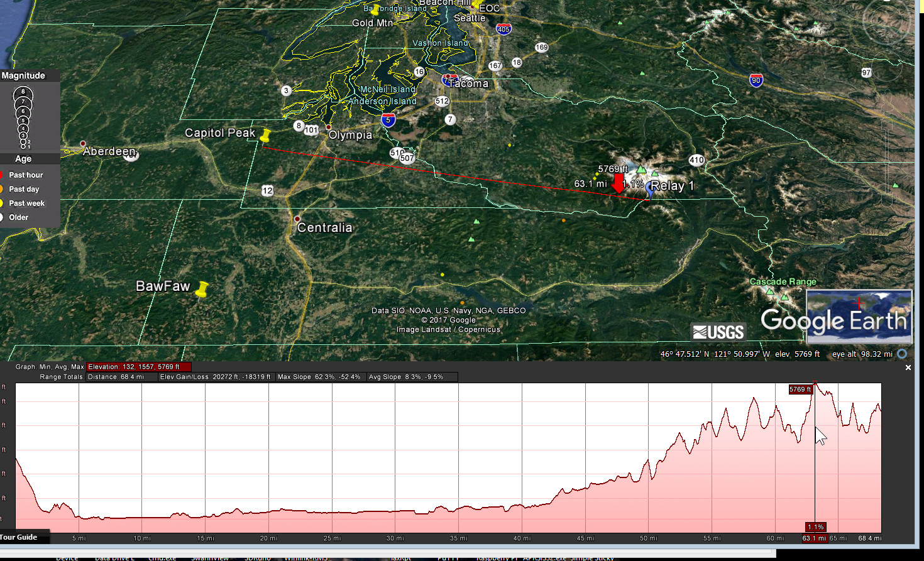Click the Route 410 highway marker
The image size is (924, 561).
[696, 160]
